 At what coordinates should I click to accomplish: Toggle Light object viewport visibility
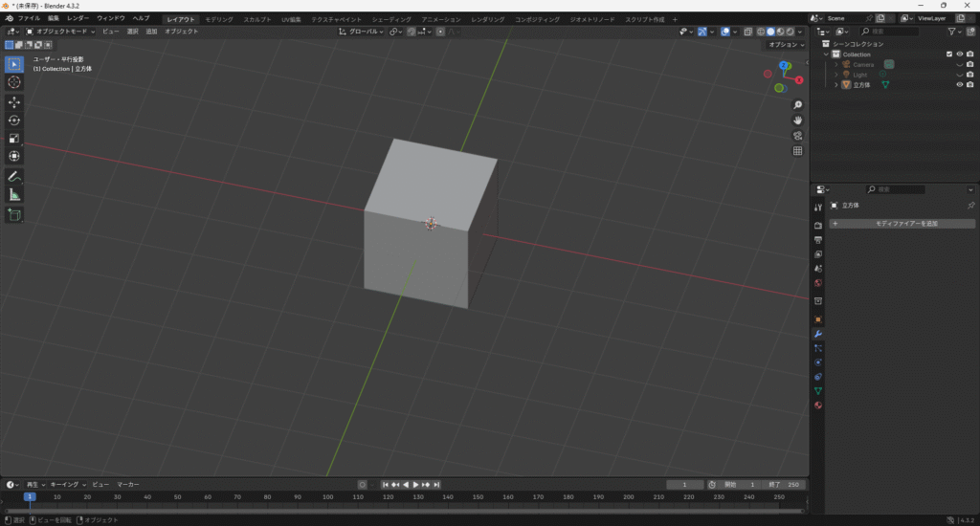tap(959, 75)
